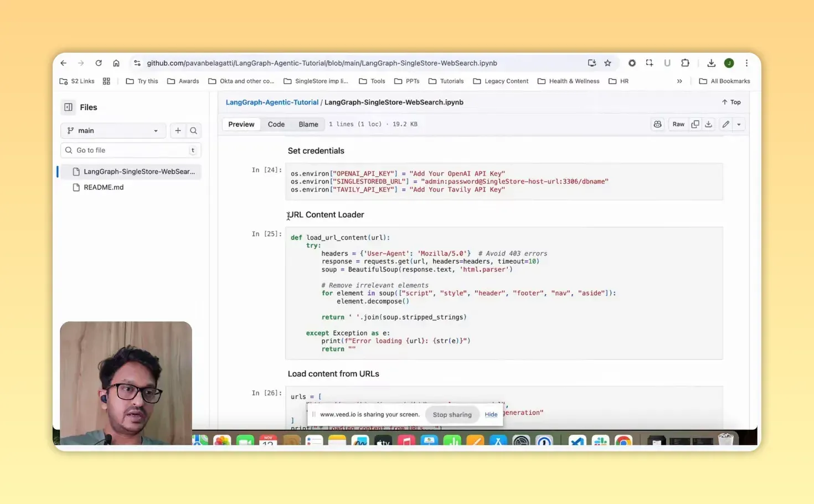Screen dimensions: 814x504
Task: Click the presenter webcam thumbnail
Action: [x=126, y=383]
